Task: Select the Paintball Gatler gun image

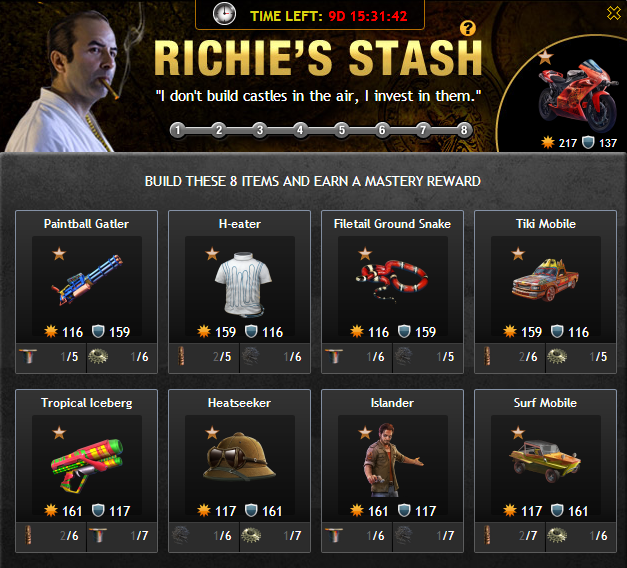Action: coord(87,280)
